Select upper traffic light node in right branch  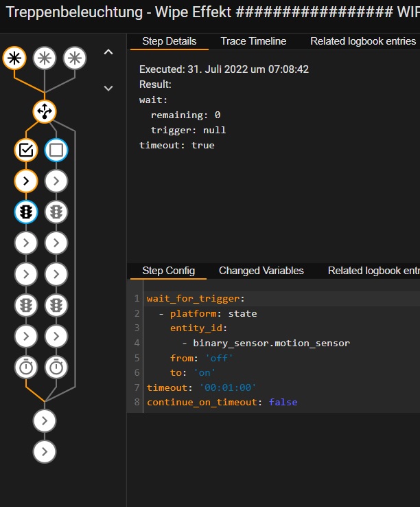(56, 212)
